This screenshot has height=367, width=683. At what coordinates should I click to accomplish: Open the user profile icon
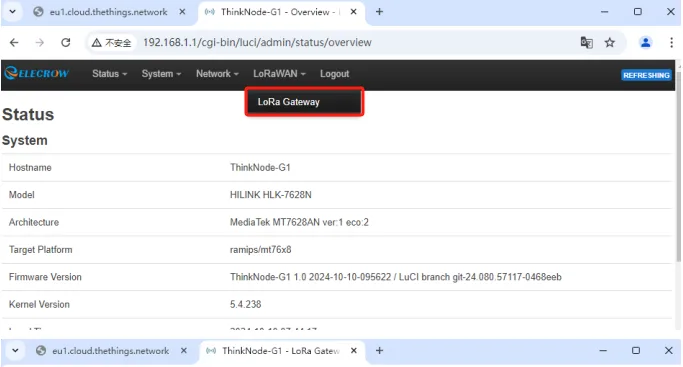[646, 43]
